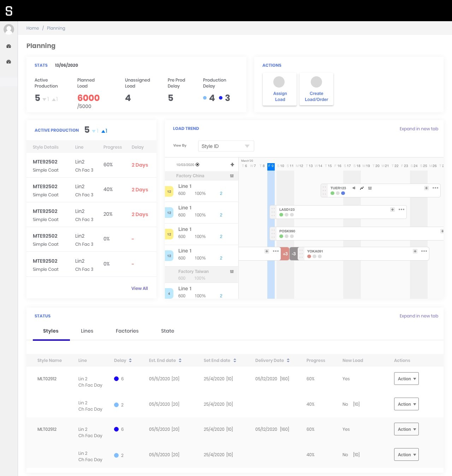
Task: Switch to the Styles tab
Action: pyautogui.click(x=51, y=331)
